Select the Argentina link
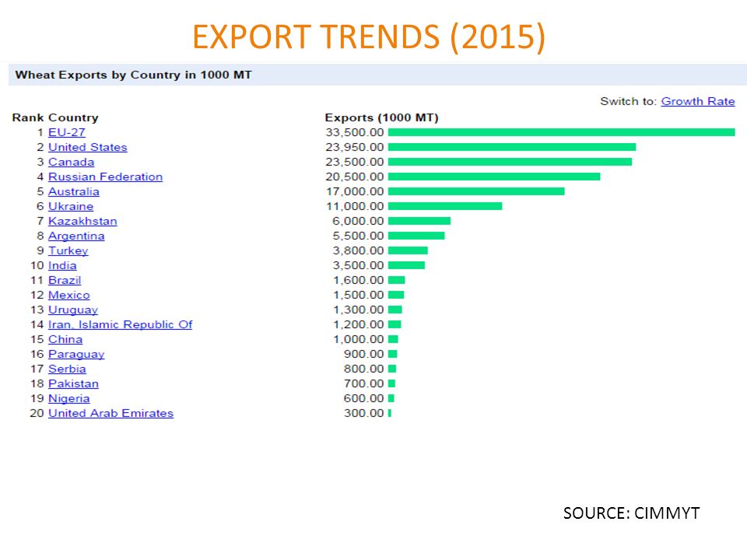This screenshot has height=560, width=747. point(76,236)
